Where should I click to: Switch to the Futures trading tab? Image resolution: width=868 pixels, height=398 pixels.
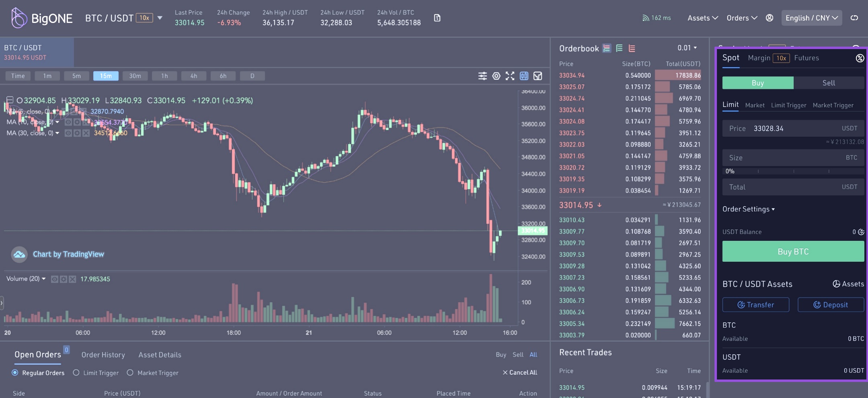click(x=806, y=58)
